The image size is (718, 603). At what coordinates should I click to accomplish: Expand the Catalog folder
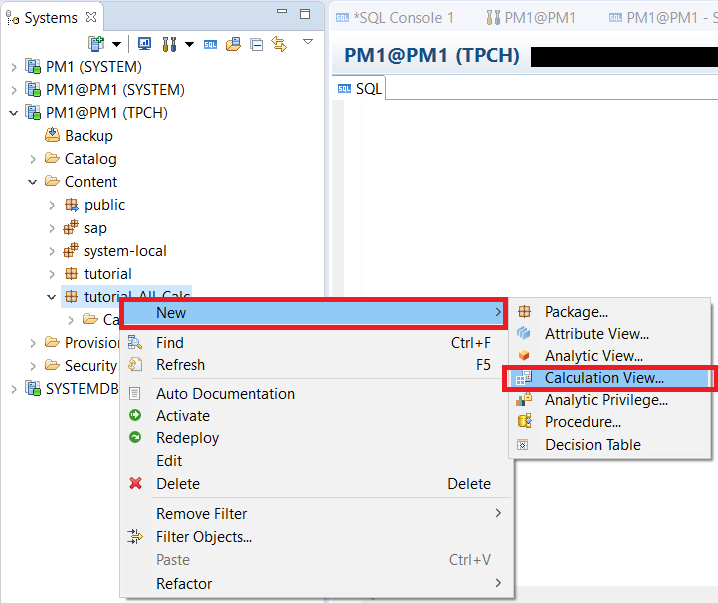pos(33,159)
